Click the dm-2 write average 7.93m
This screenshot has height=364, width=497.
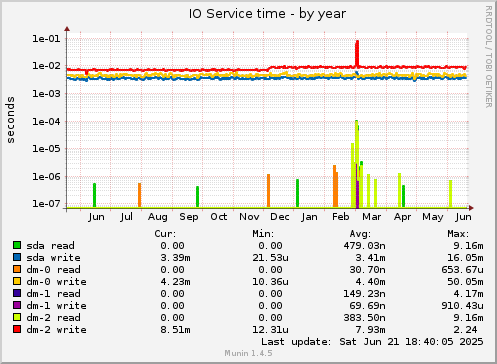(370, 330)
